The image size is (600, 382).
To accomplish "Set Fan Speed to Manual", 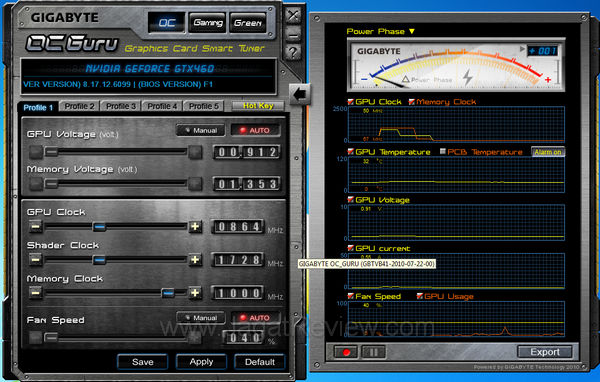I will tap(201, 318).
